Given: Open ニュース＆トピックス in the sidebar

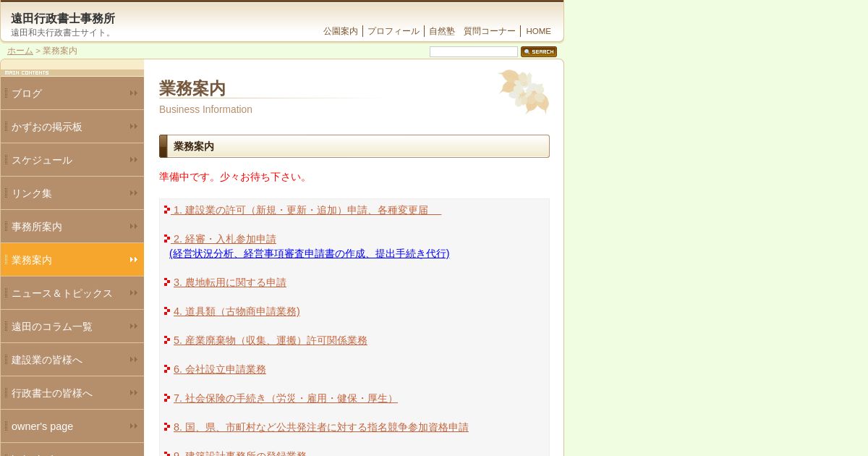Looking at the screenshot, I should coord(72,293).
